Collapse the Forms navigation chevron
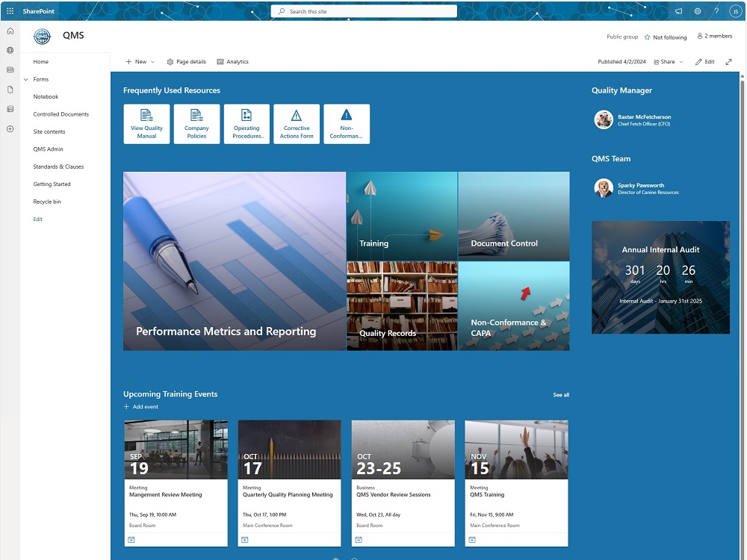Screen dimensions: 747x560 (x=25, y=80)
